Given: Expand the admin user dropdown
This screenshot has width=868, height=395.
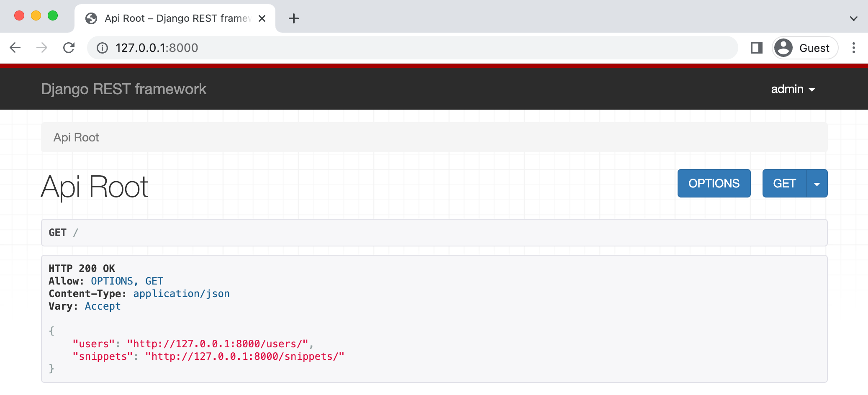Looking at the screenshot, I should click(x=793, y=89).
